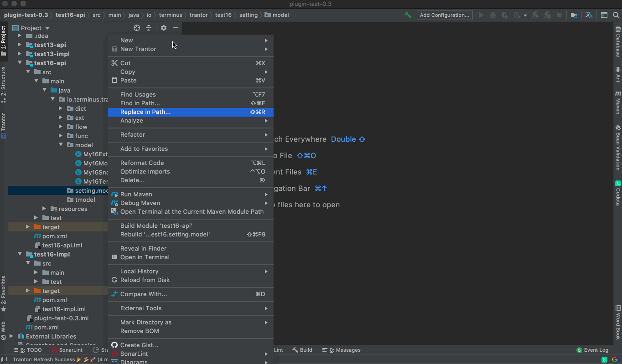The image size is (622, 364).
Task: Open the Ant tool window
Action: (618, 74)
